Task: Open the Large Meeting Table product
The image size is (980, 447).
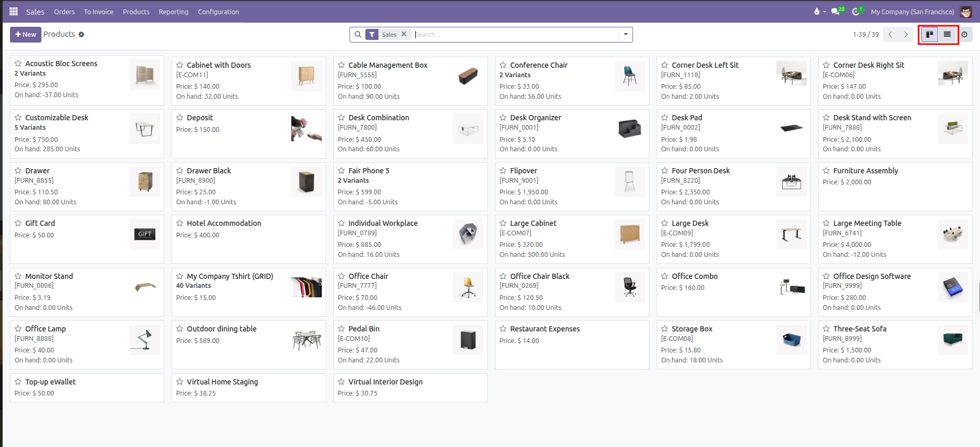Action: click(895, 239)
